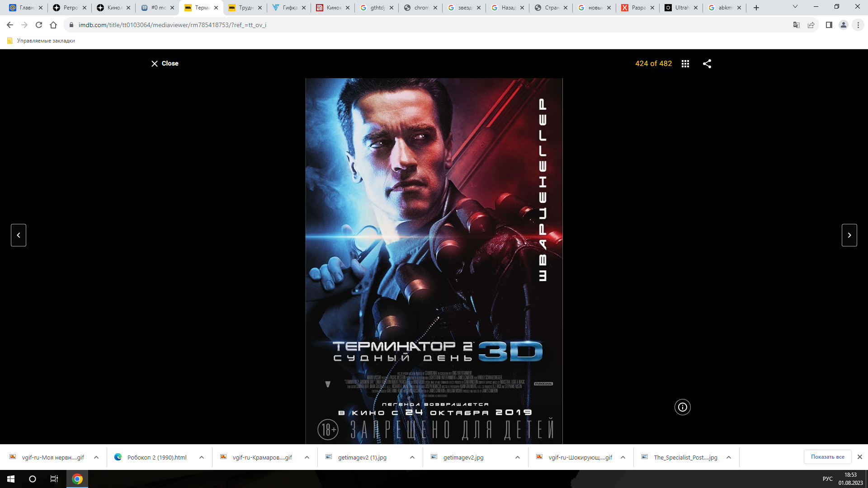868x488 pixels.
Task: Open the browser home page
Action: pos(53,25)
